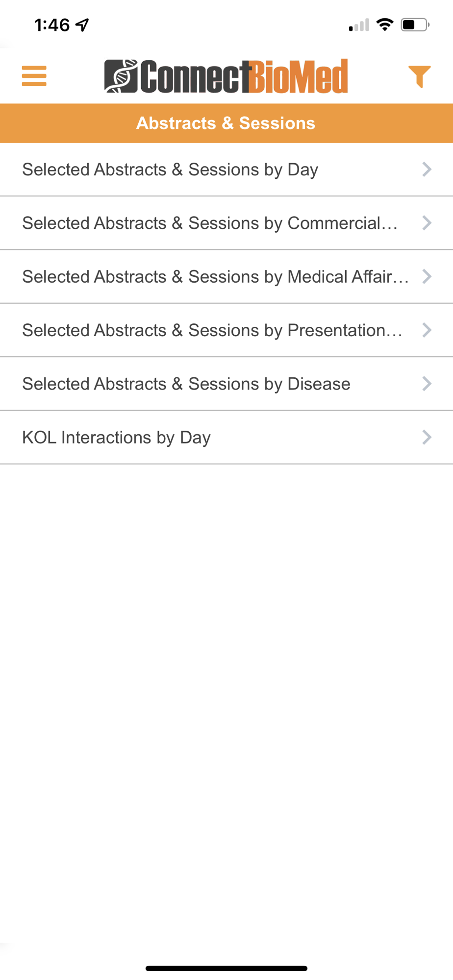
Task: Tap the 1:46 clock in status bar
Action: (52, 24)
